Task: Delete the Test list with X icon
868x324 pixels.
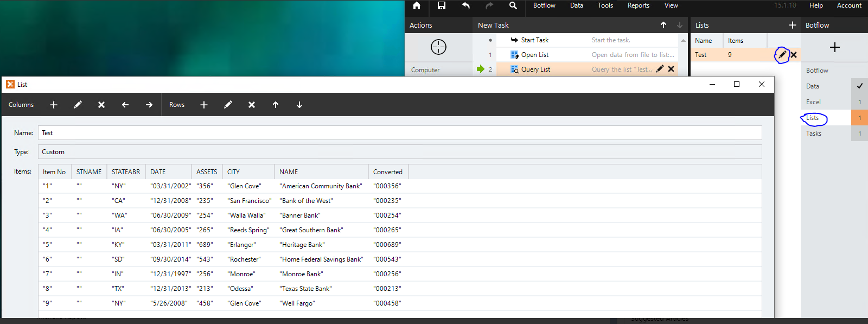Action: point(794,54)
